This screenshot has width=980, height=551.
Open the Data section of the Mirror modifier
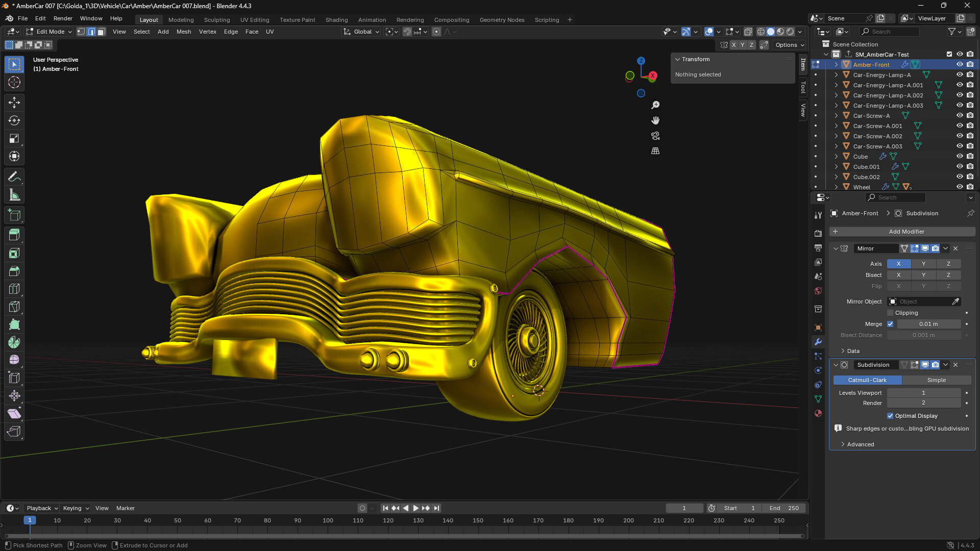pos(851,351)
